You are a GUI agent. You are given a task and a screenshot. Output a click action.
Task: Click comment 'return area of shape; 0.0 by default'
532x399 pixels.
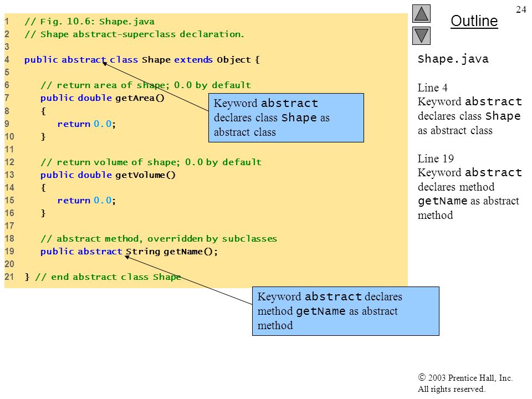pos(146,85)
